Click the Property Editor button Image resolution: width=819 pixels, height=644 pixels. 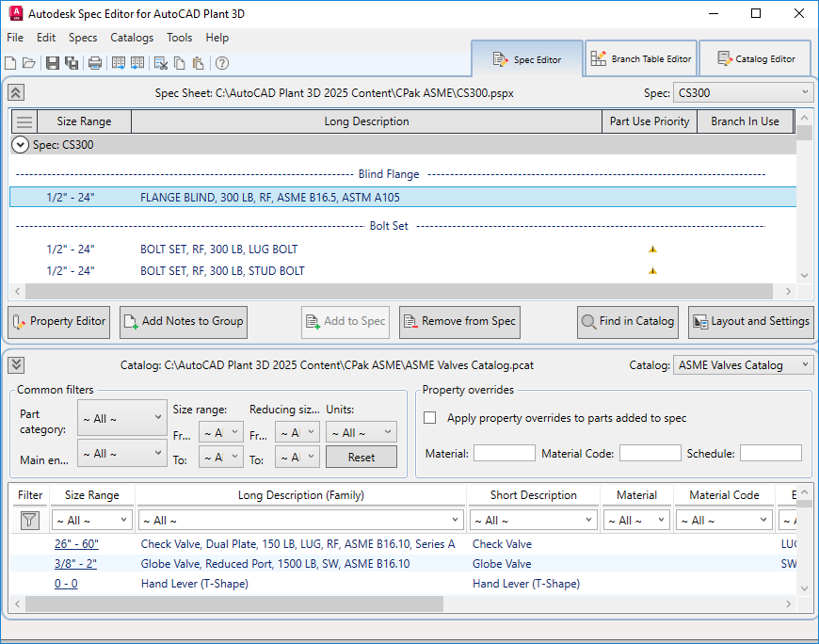(59, 322)
